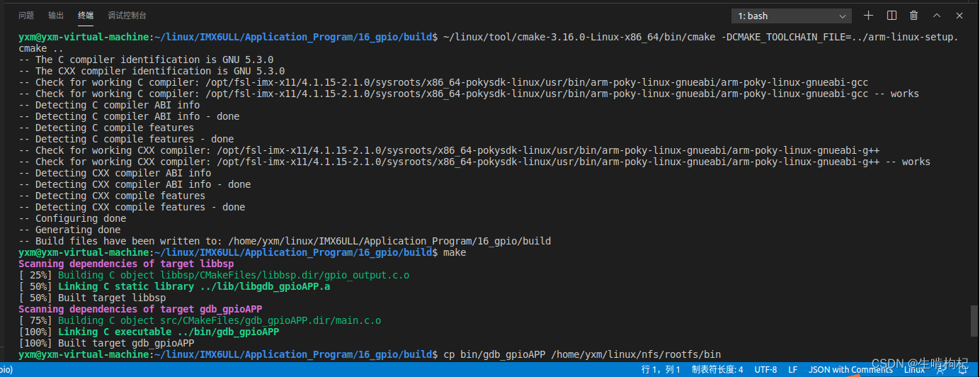
Task: Click the '-- Configuring done' output line
Action: 72,218
